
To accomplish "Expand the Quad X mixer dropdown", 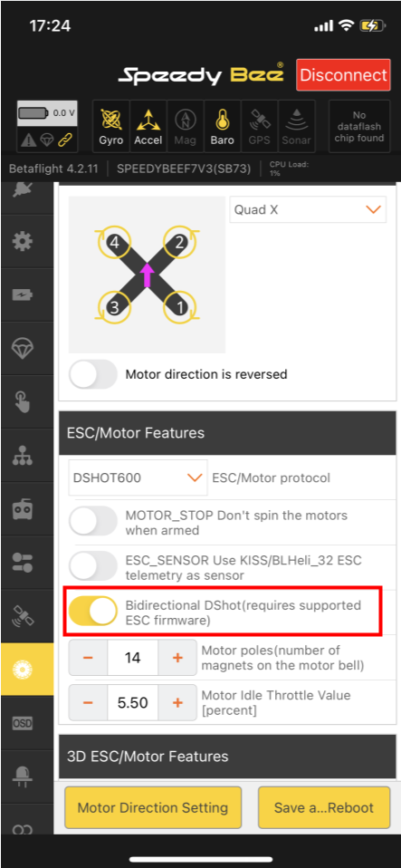I will coord(308,209).
